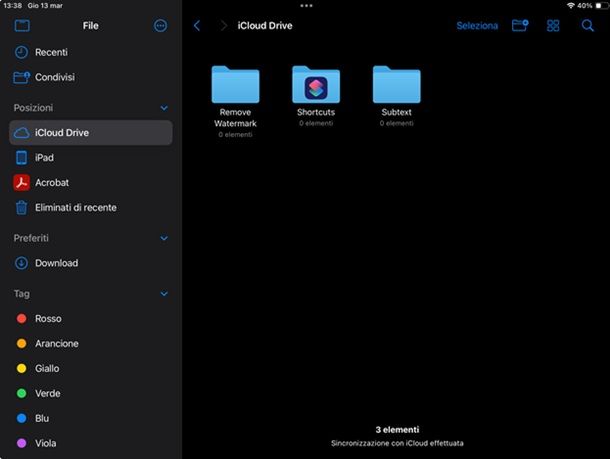
Task: Click the iCloud Drive cloud icon
Action: click(x=21, y=133)
